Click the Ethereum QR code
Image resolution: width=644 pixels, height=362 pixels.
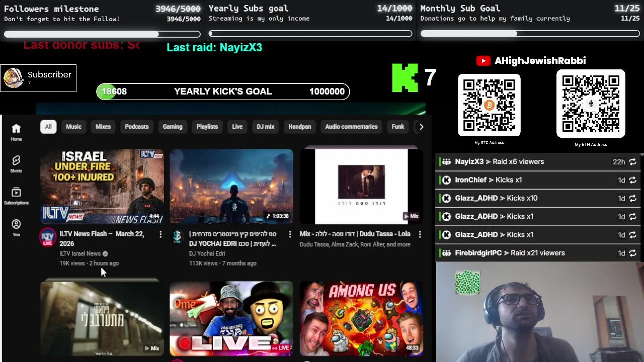tap(591, 104)
